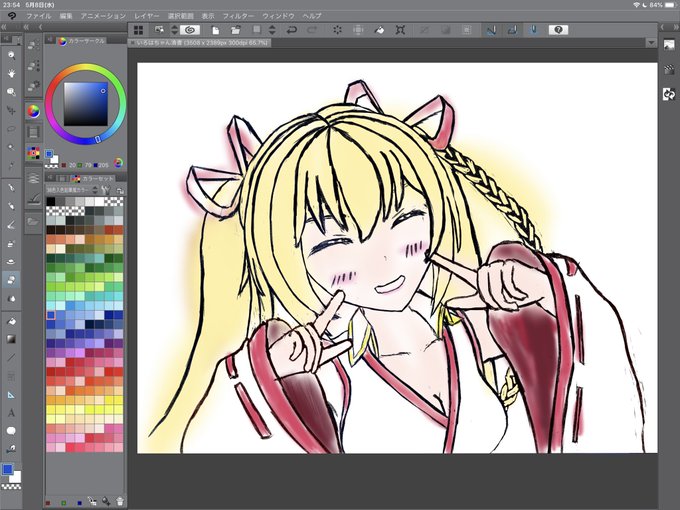Open the Color Circle palette icon
680x510 pixels.
33,111
